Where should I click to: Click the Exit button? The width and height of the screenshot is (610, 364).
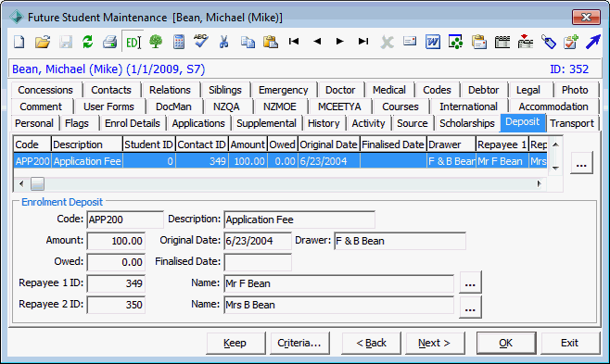tap(569, 343)
